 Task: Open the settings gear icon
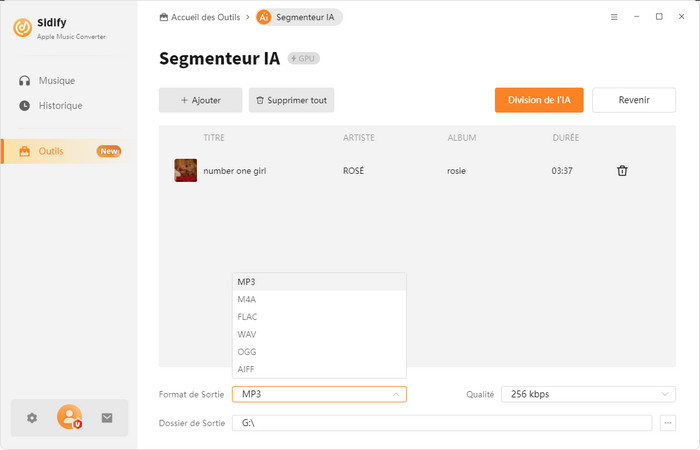(32, 418)
